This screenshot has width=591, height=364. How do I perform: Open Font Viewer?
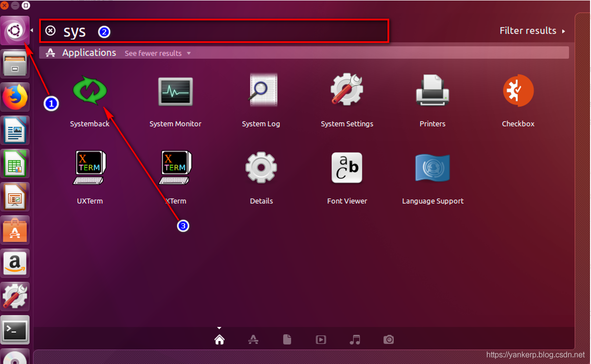pos(347,167)
